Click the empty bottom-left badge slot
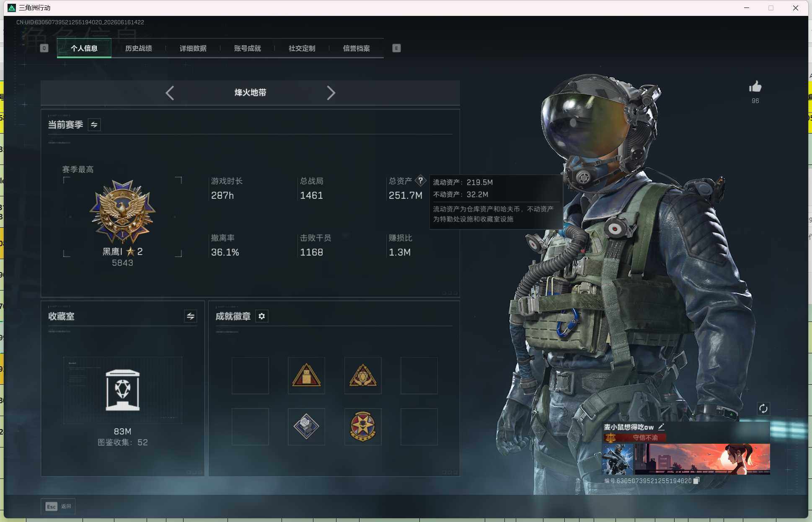Viewport: 812px width, 522px height. click(250, 427)
